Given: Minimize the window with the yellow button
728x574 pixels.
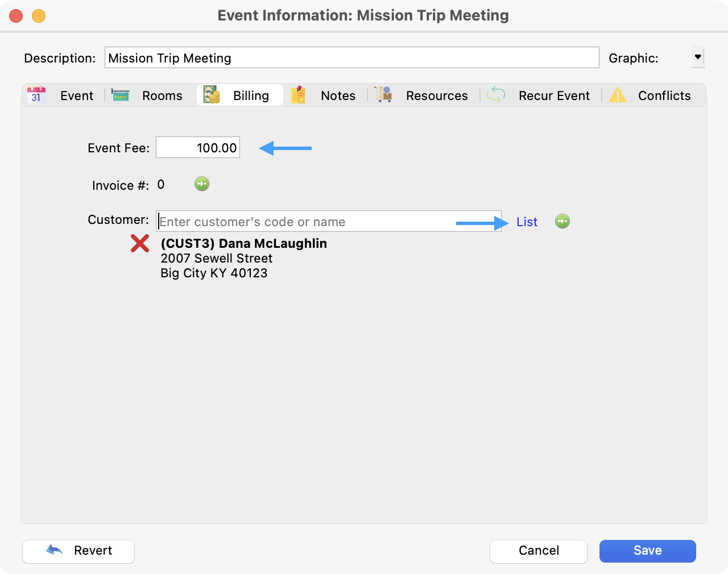Looking at the screenshot, I should click(39, 16).
